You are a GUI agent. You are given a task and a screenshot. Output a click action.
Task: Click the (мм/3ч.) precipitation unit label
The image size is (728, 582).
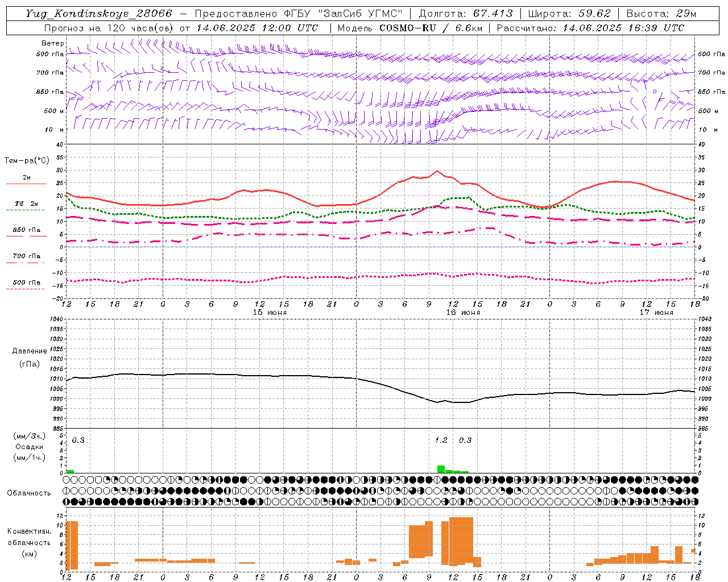(x=30, y=436)
